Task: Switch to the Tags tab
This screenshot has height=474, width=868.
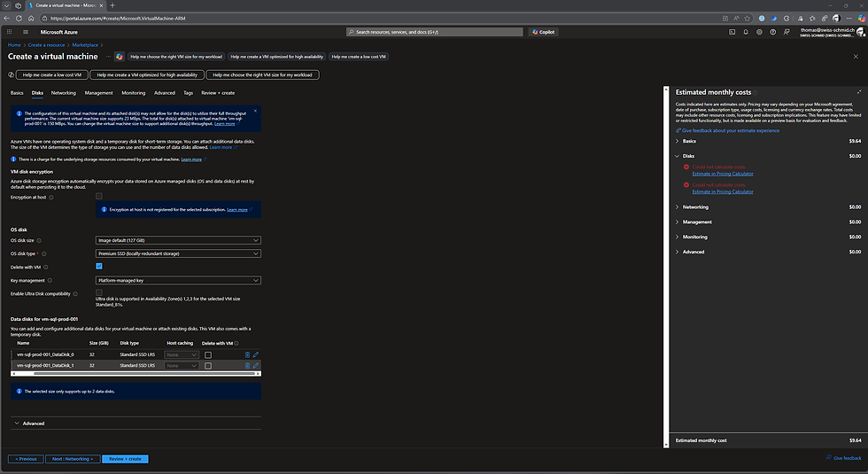Action: point(188,93)
